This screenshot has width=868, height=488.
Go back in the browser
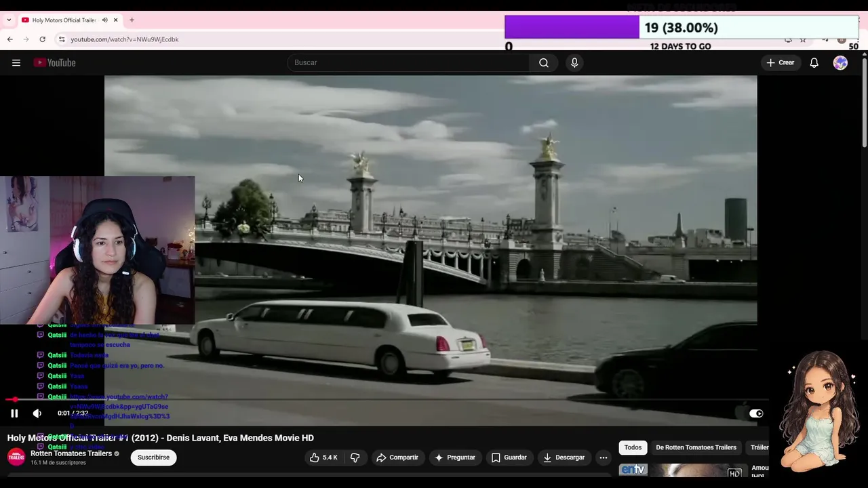[x=9, y=39]
